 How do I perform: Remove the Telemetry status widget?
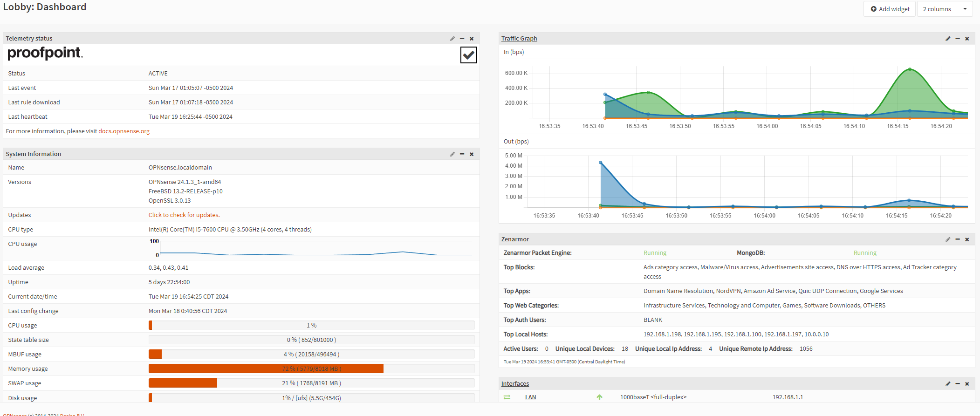tap(472, 39)
